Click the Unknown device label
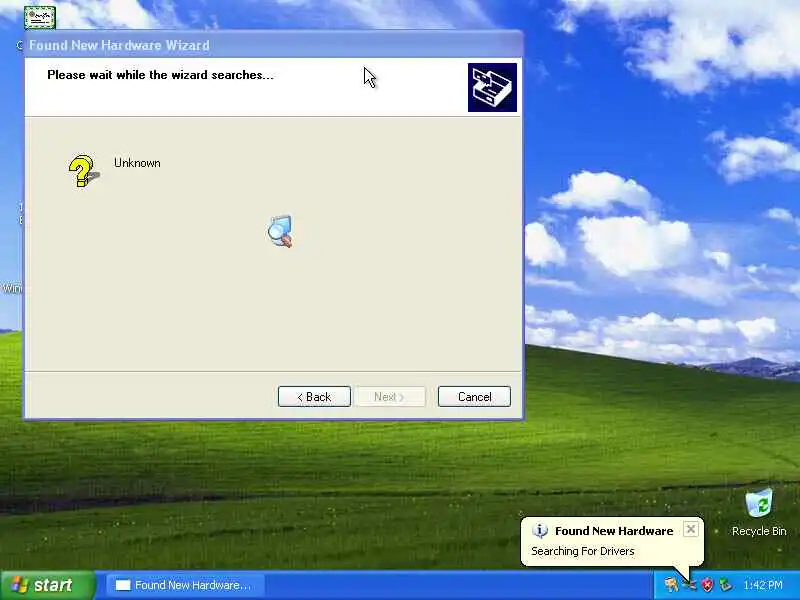Screen dimensions: 800x600 137,163
